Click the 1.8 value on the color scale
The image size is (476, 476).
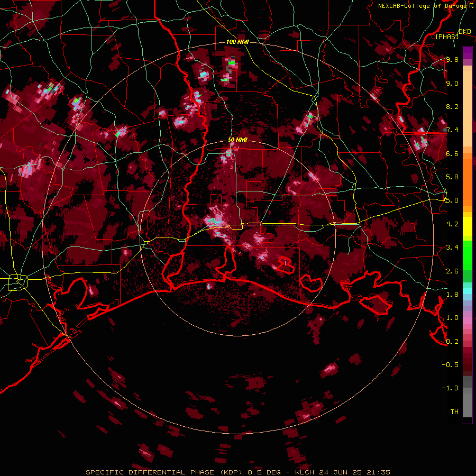[x=452, y=294]
